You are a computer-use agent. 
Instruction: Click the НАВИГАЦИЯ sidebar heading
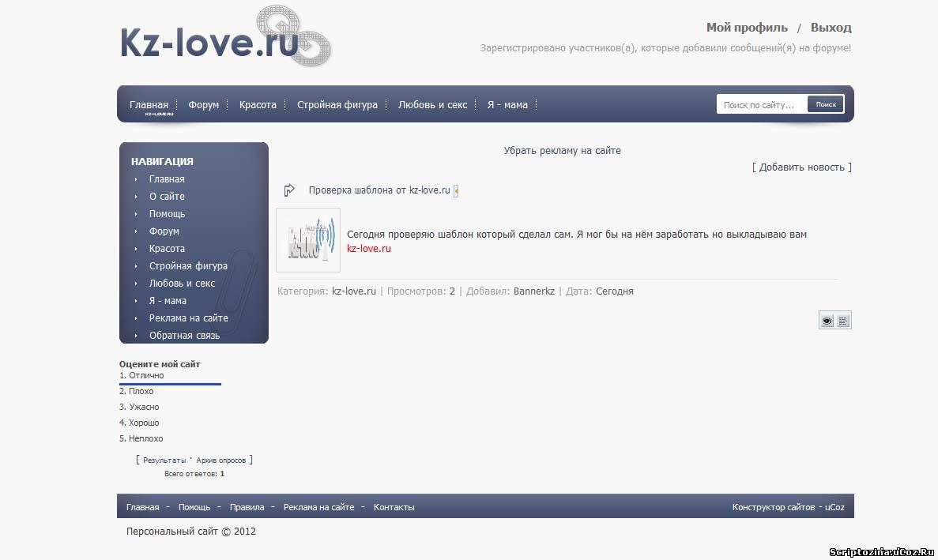point(162,161)
